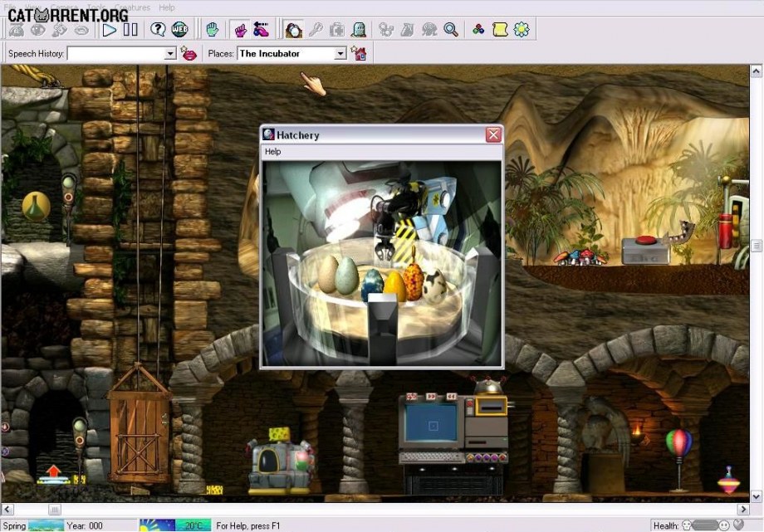
Task: Click the incubator machine with cheese
Action: tap(280, 461)
